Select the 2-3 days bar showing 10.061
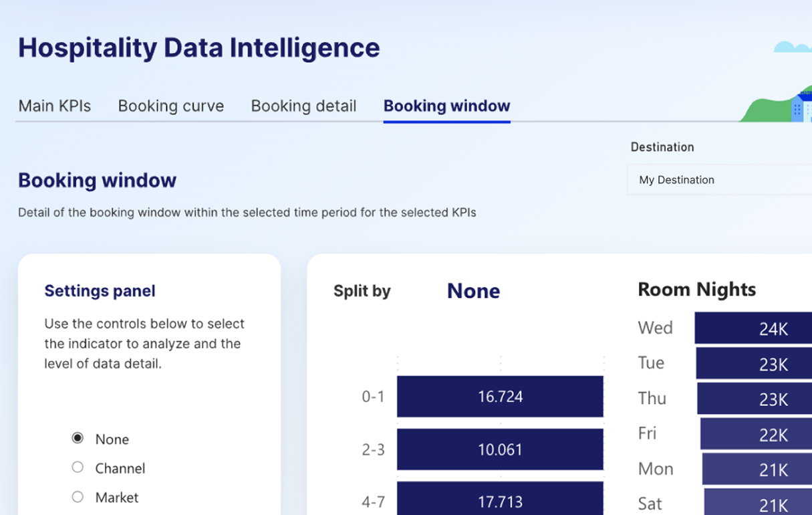This screenshot has width=812, height=515. click(x=500, y=449)
